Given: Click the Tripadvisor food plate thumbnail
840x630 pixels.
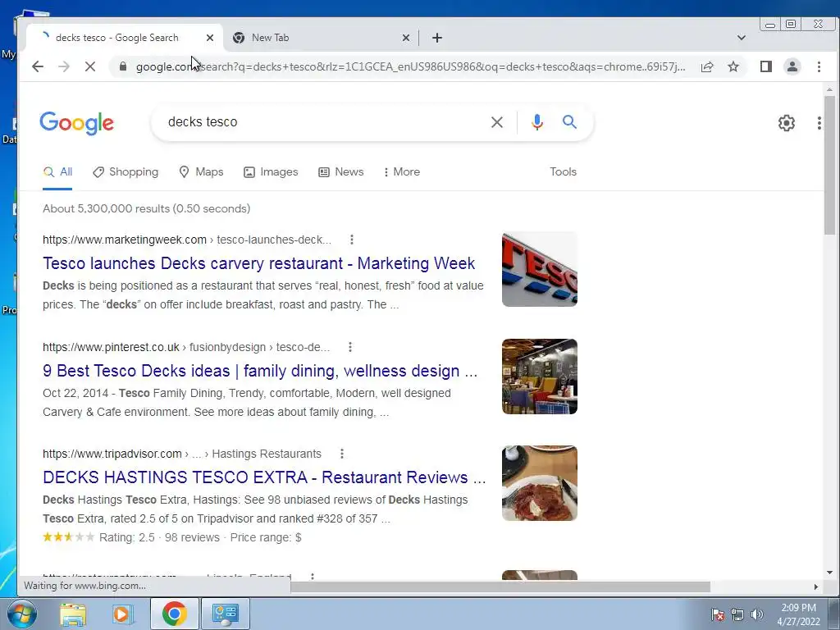Looking at the screenshot, I should 540,483.
